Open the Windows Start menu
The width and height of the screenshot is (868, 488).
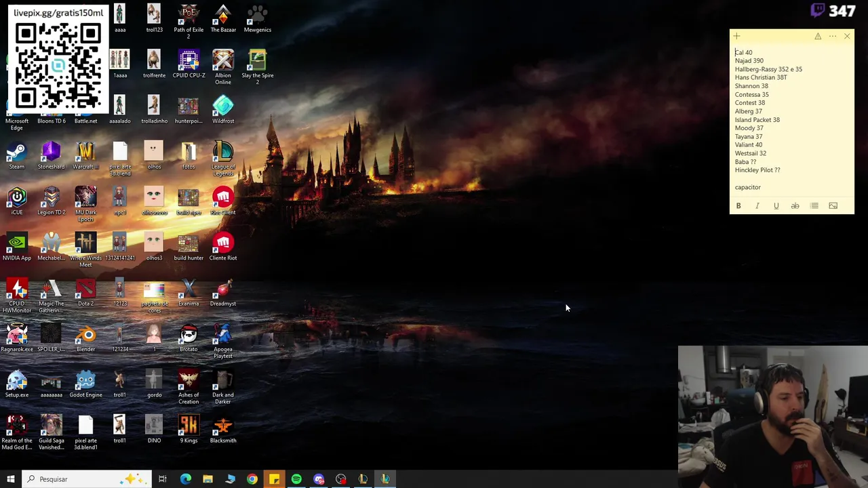tap(10, 479)
